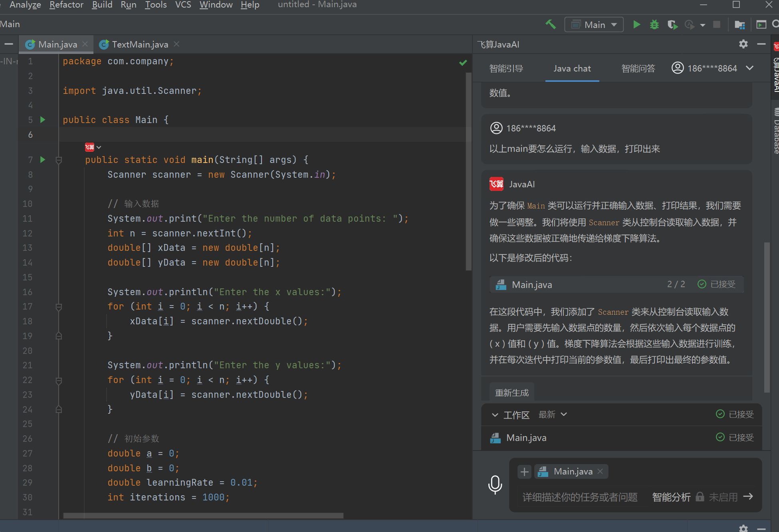Click the editor vertical scrollbar thumb
Image resolution: width=779 pixels, height=532 pixels.
[x=468, y=172]
